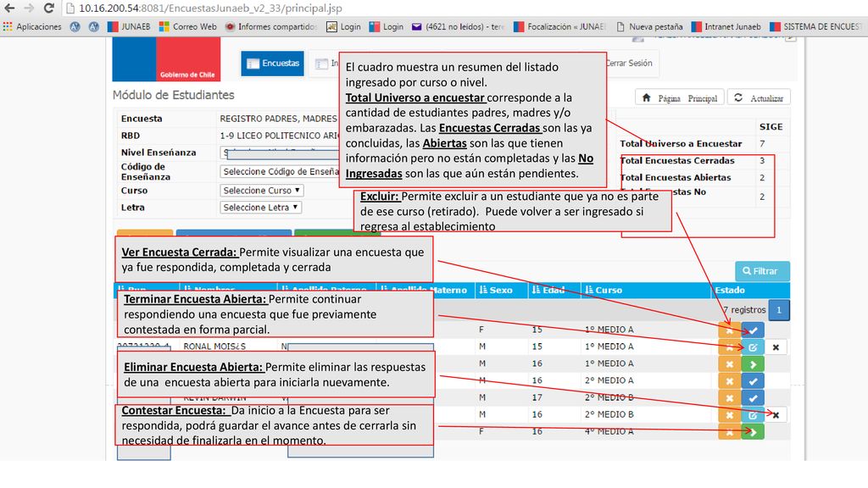The image size is (868, 488).
Task: Click the '4° MEDIO A' course cell
Action: pos(609,431)
